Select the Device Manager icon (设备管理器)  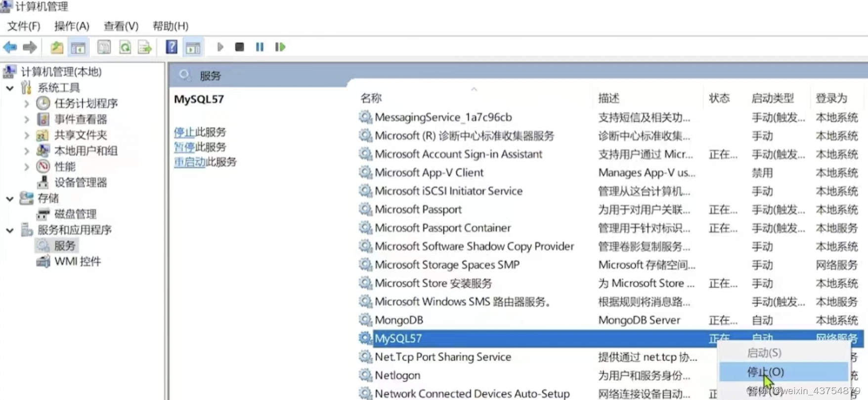point(43,182)
